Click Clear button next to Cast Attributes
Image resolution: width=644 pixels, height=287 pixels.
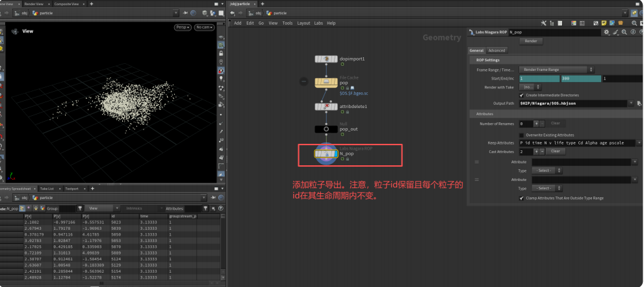click(x=554, y=151)
